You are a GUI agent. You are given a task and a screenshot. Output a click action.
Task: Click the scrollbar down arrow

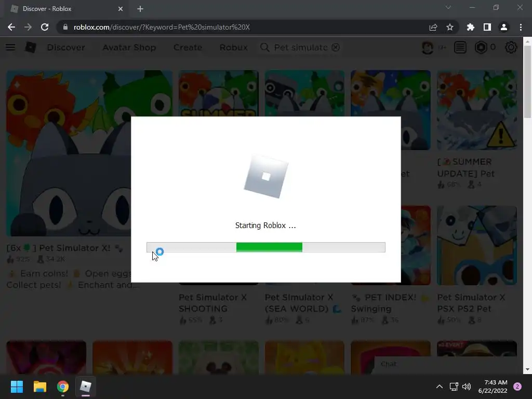527,369
